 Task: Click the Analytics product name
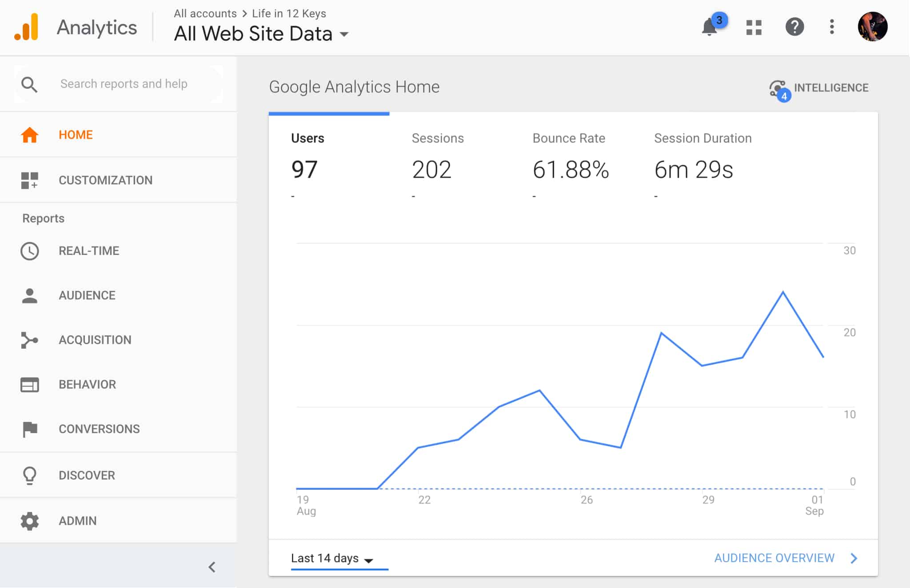(x=97, y=28)
